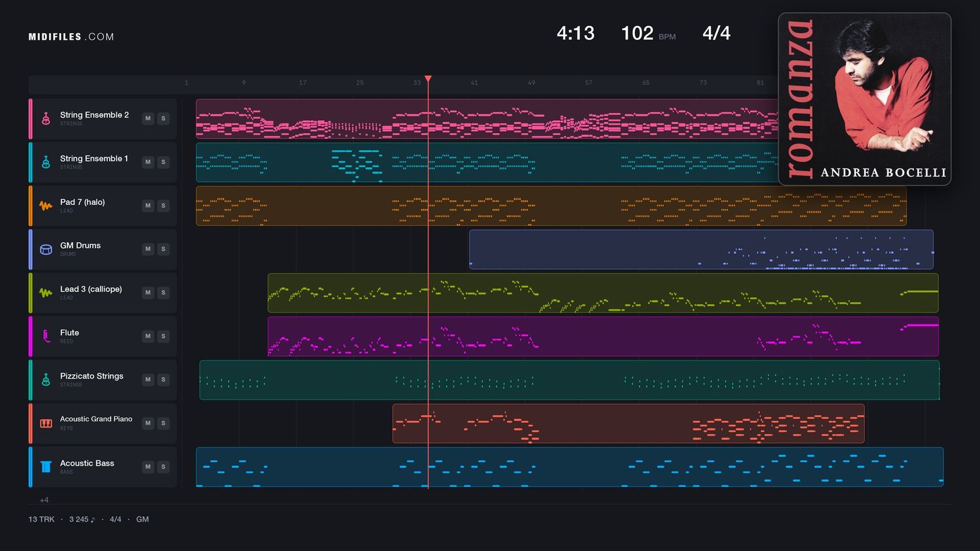Image resolution: width=980 pixels, height=551 pixels.
Task: Select the Pad 7 (halo) track name
Action: (x=82, y=202)
